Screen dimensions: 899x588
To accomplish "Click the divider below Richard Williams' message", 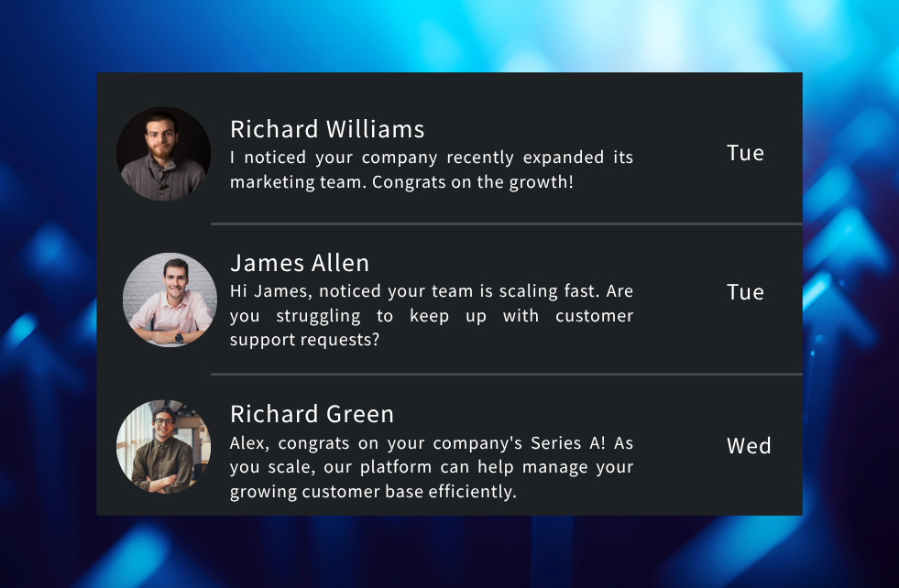I will (x=506, y=223).
